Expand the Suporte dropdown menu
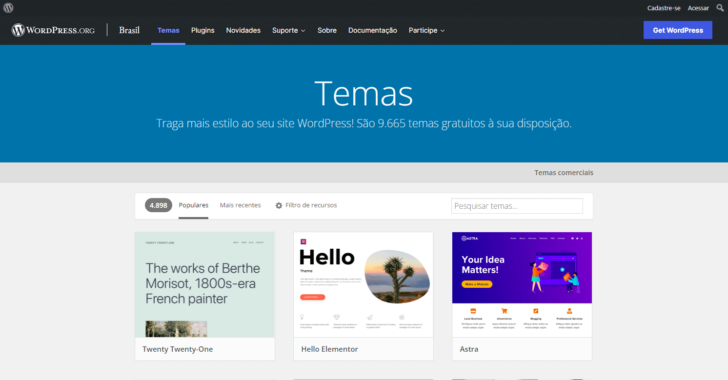 pyautogui.click(x=288, y=30)
